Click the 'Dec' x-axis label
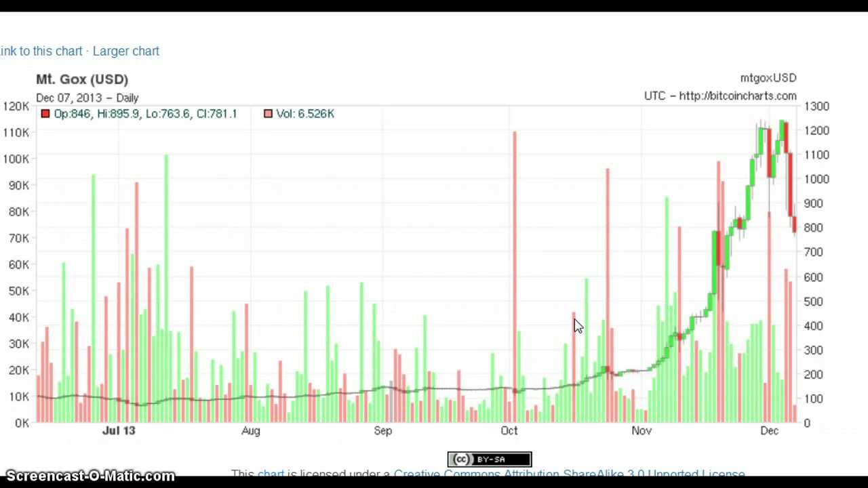Viewport: 868px width, 488px height. tap(770, 430)
